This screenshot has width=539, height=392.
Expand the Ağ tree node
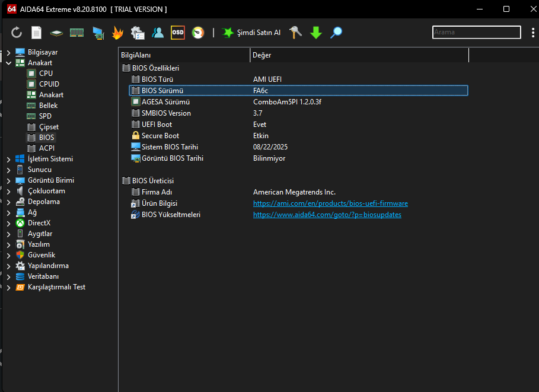click(x=8, y=212)
